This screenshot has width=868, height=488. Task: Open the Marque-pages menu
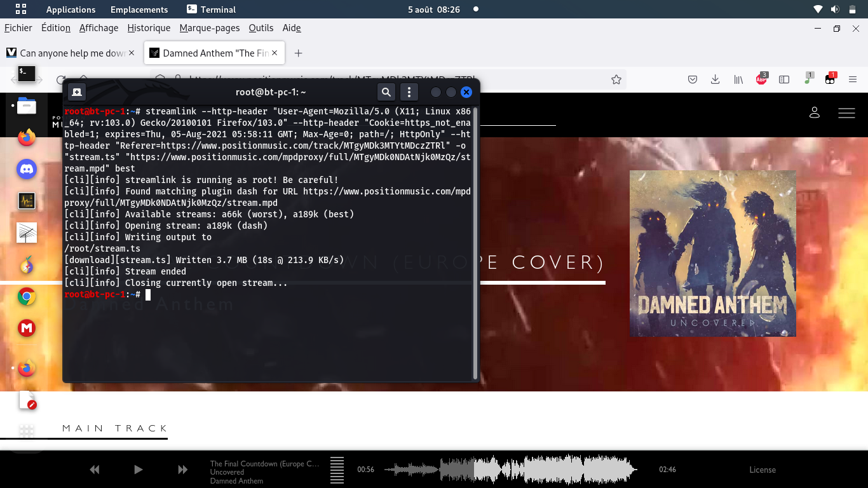tap(210, 28)
